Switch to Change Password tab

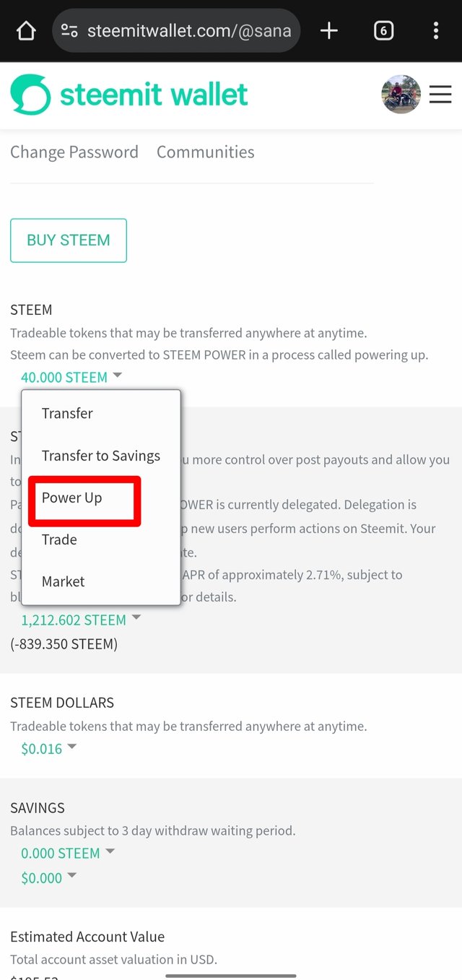tap(74, 152)
